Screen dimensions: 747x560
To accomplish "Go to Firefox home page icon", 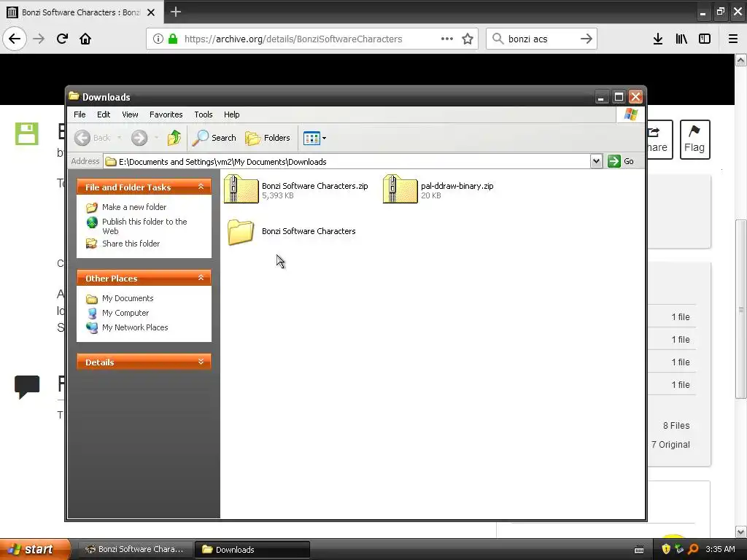I will pos(85,39).
